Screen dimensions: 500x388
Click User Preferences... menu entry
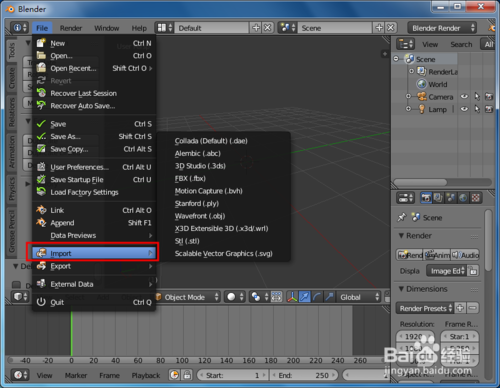pos(94,167)
